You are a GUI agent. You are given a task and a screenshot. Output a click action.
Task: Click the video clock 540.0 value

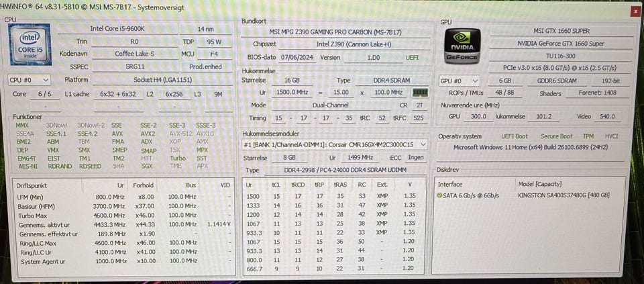pos(606,117)
